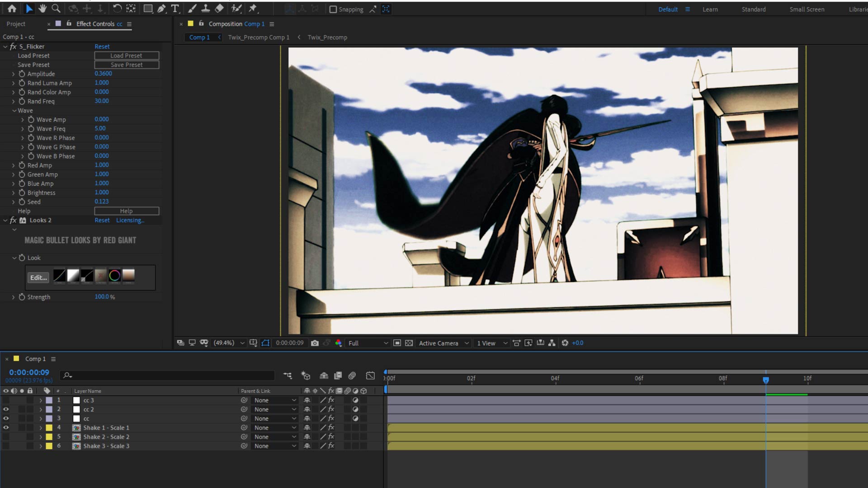This screenshot has height=488, width=868.
Task: Click the Amplitude value 0.3600
Action: click(104, 73)
